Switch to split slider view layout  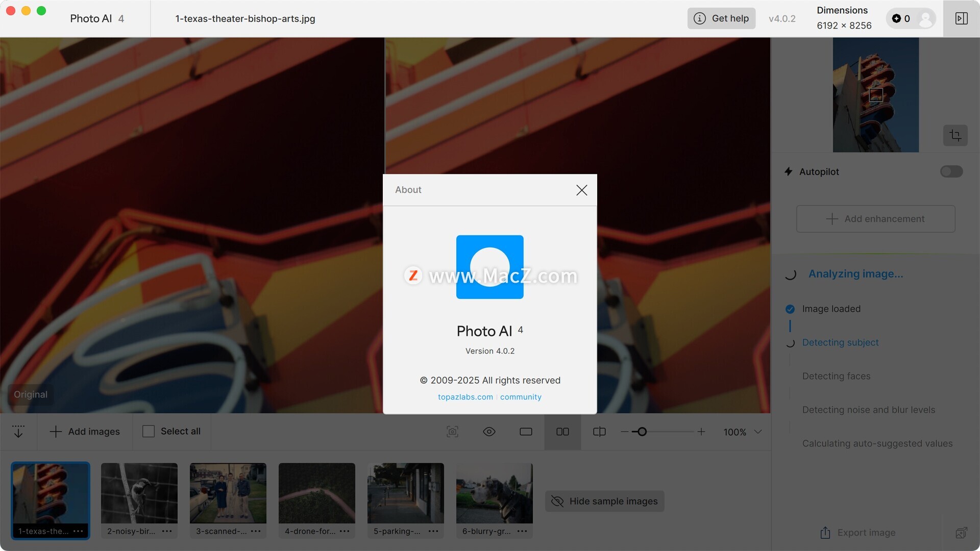pyautogui.click(x=599, y=432)
